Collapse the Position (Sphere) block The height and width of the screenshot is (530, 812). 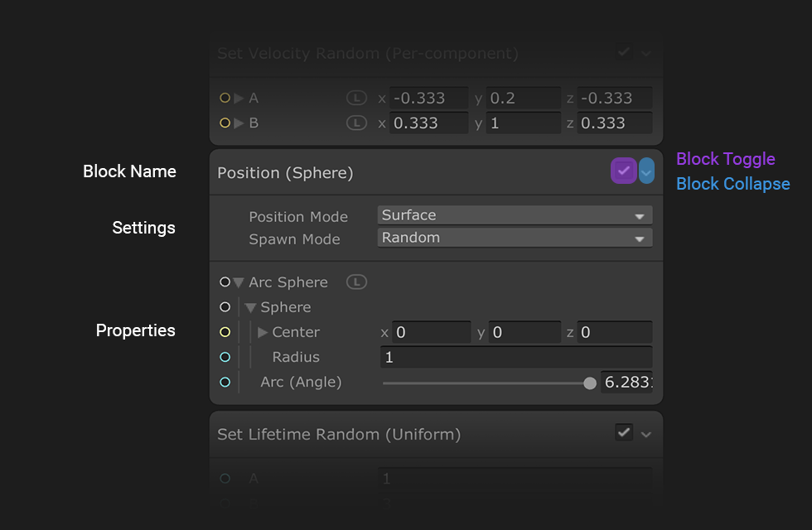point(646,171)
